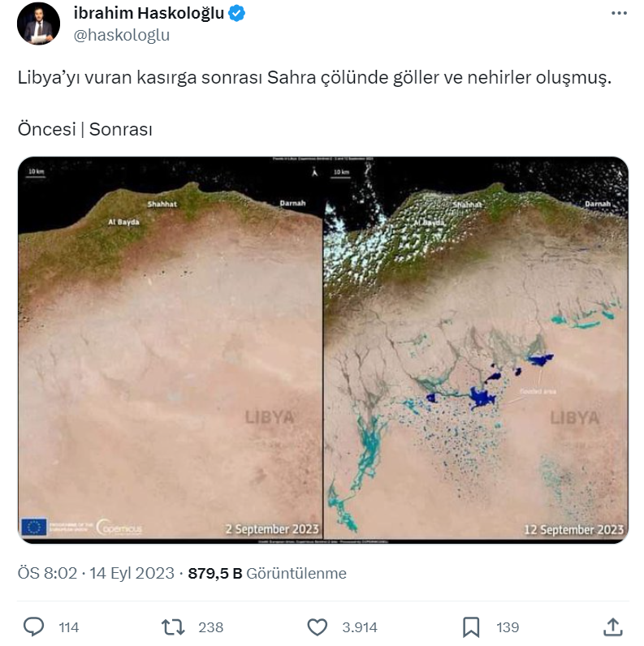The height and width of the screenshot is (646, 644).
Task: Click the 139 bookmarks count
Action: 508,627
